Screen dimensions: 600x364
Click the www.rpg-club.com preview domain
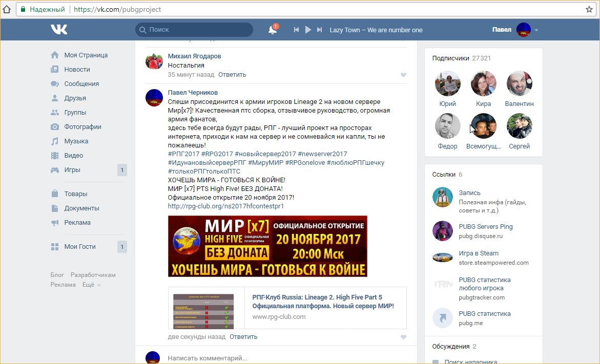pyautogui.click(x=279, y=316)
